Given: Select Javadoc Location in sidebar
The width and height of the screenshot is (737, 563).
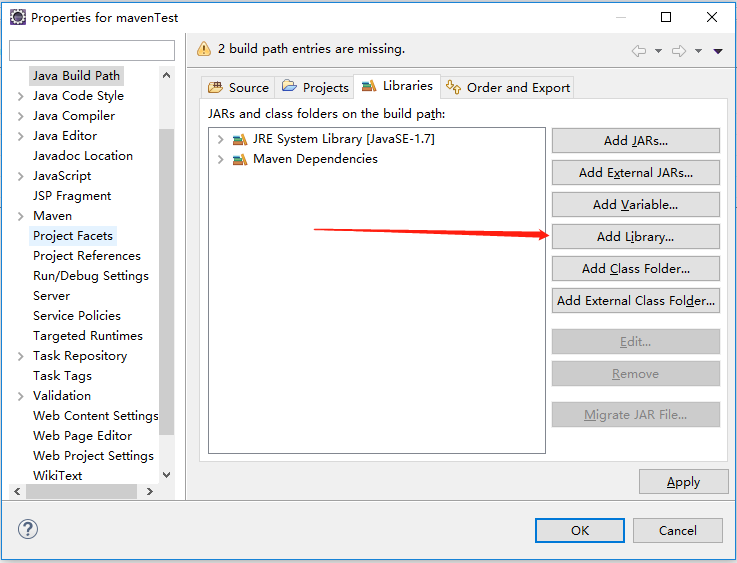Looking at the screenshot, I should coord(83,156).
